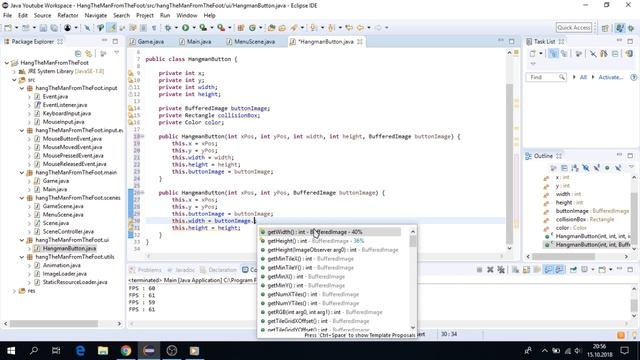This screenshot has width=640, height=360.
Task: Collapse the hangTheManFromTheFoot.scenes package
Action: click(22, 198)
